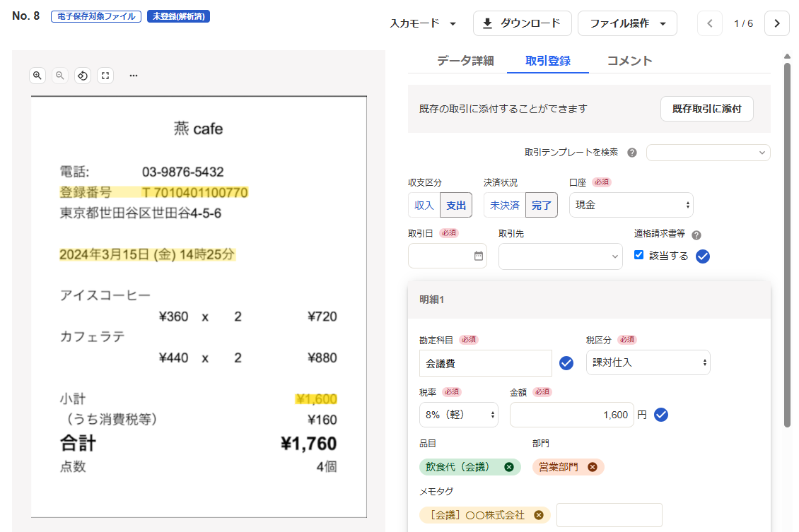
Task: Click the アイスコーヒー line item
Action: coord(105,295)
